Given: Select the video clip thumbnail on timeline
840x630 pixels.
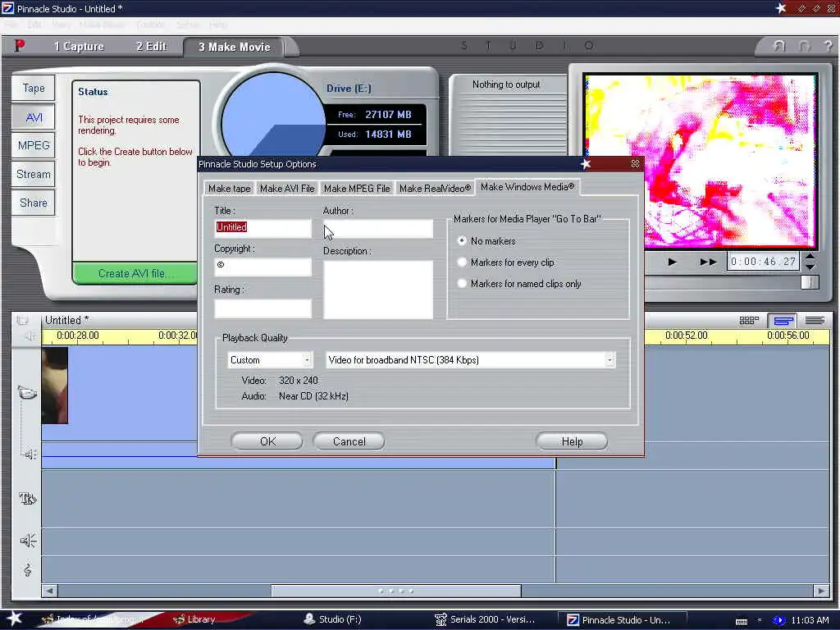Looking at the screenshot, I should click(55, 386).
